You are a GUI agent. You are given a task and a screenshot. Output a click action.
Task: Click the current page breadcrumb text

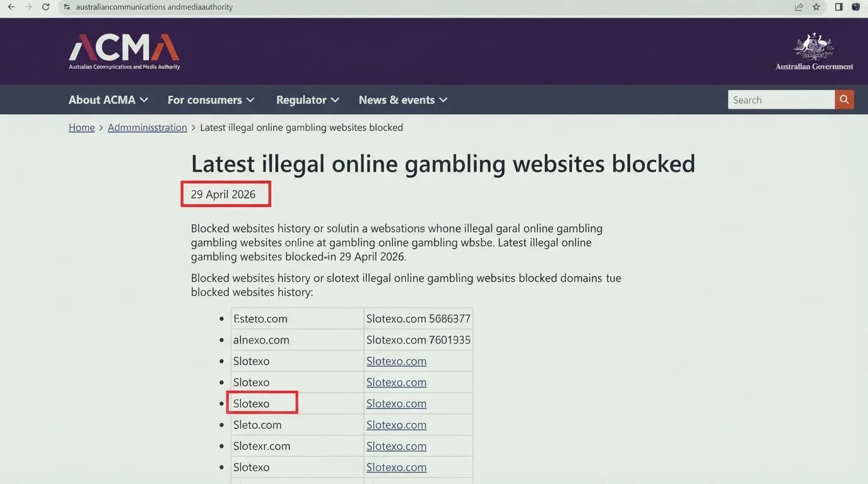[302, 127]
